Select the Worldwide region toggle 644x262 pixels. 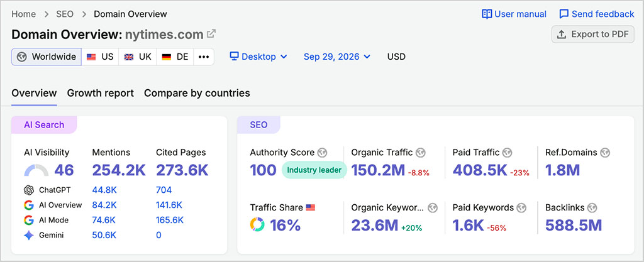coord(47,57)
